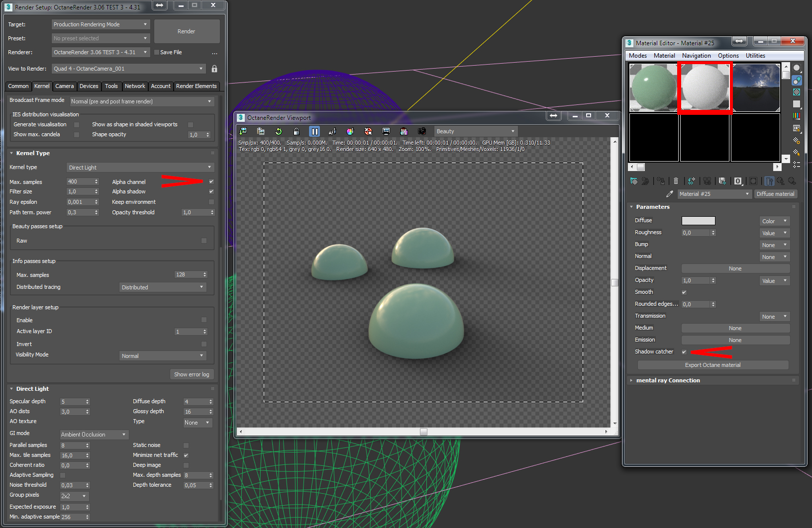Open the Kernel type dropdown

pyautogui.click(x=140, y=168)
